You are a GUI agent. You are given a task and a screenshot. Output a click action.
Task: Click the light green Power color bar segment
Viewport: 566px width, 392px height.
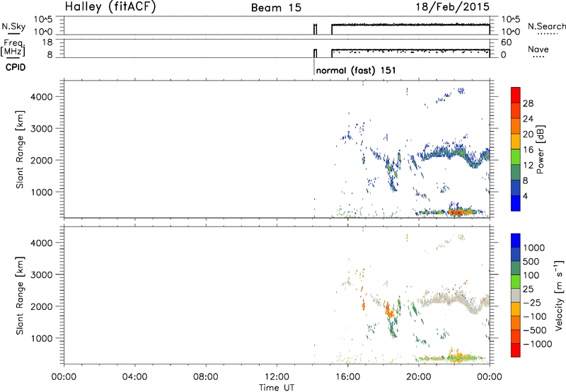coord(516,156)
